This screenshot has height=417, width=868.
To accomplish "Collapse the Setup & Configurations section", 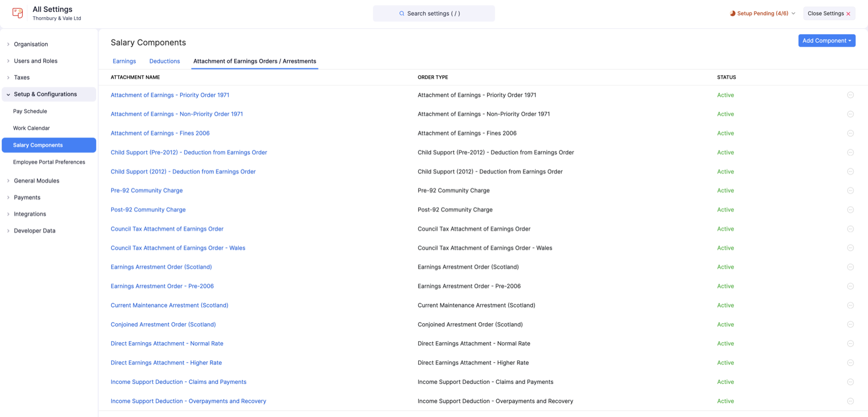I will tap(49, 94).
